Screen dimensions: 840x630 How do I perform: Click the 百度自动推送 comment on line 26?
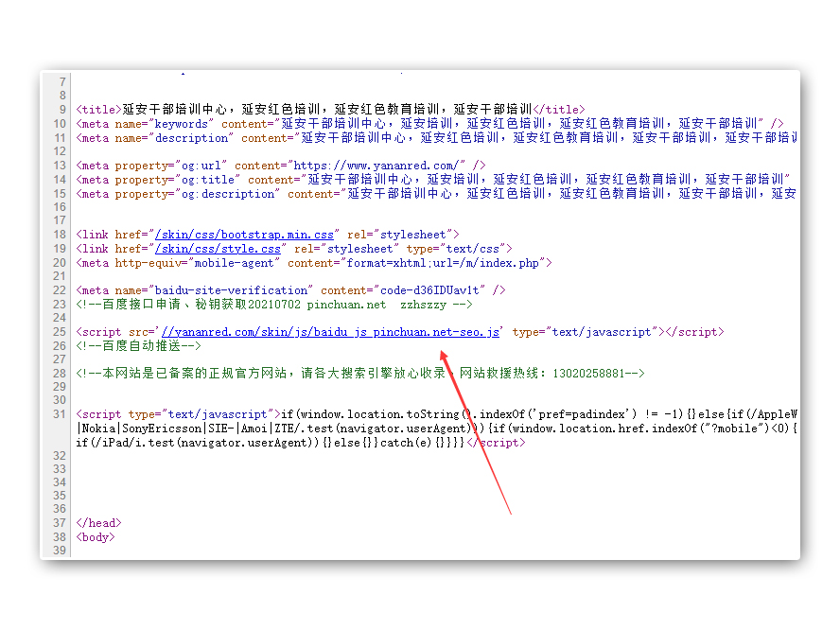pyautogui.click(x=139, y=346)
